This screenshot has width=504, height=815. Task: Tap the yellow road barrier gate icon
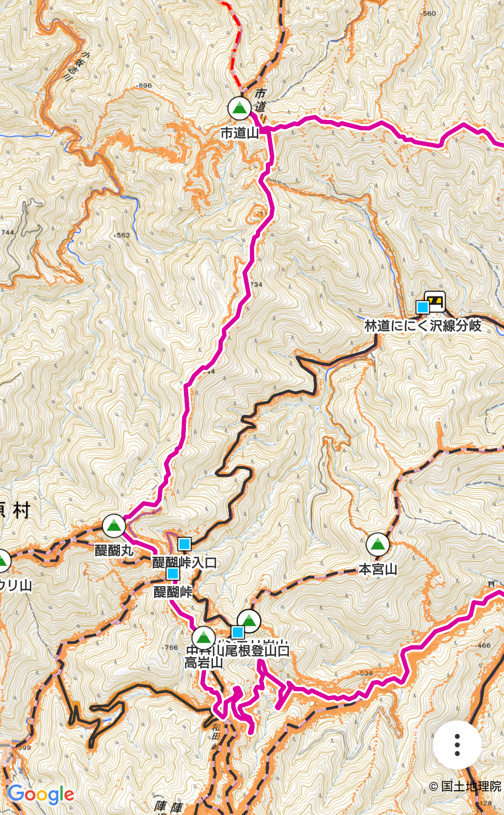[x=435, y=301]
